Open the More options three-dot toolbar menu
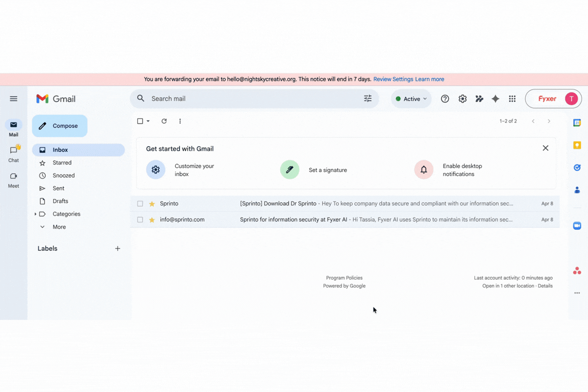588x392 pixels. (180, 121)
